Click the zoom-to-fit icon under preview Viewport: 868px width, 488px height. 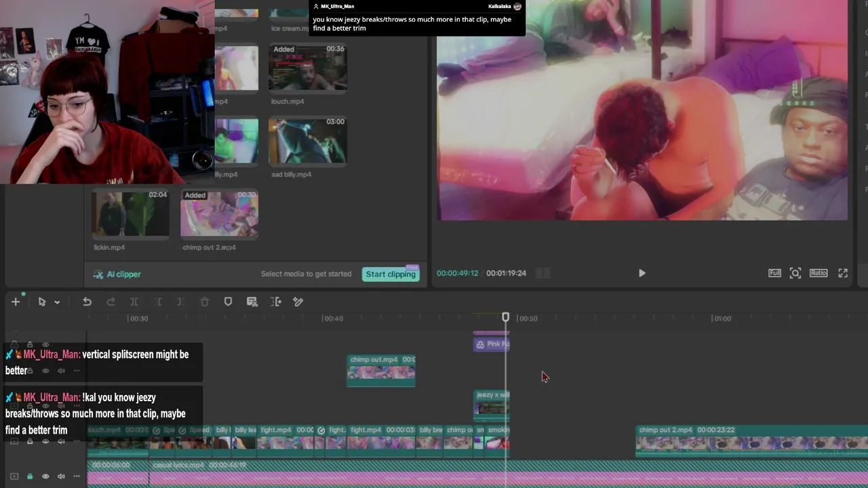(x=795, y=273)
